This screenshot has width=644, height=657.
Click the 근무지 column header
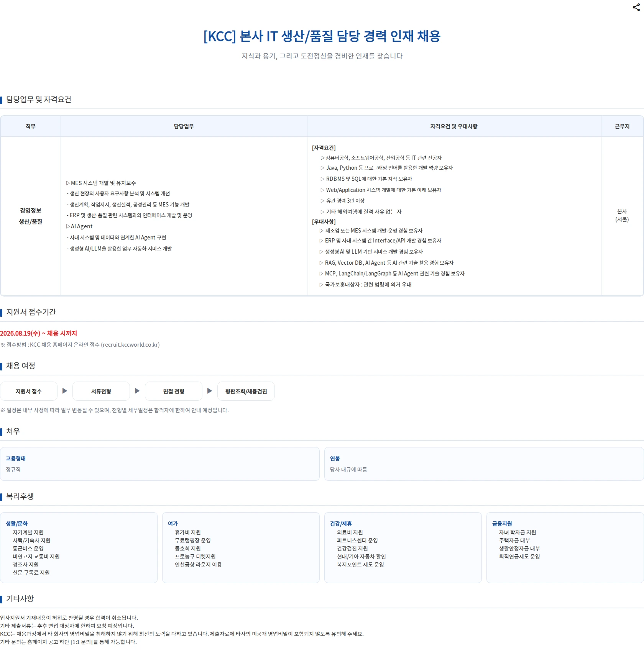pos(622,126)
